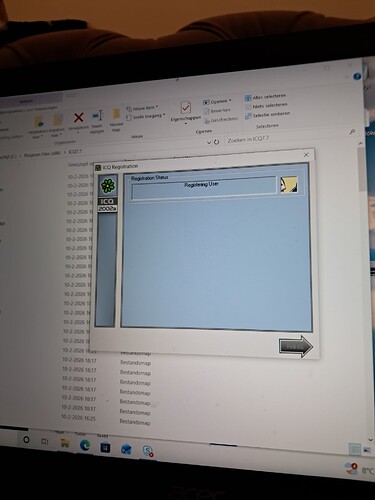Open Microsoft Store from the taskbar
Screen dimensions: 375x500
point(105,448)
